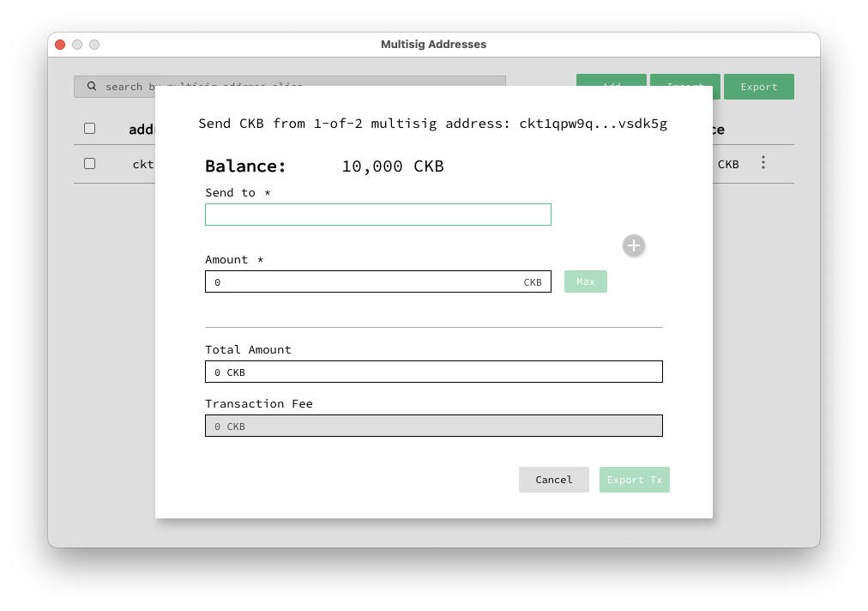Click the 10,000 CKB balance text
The image size is (868, 611).
pos(392,166)
